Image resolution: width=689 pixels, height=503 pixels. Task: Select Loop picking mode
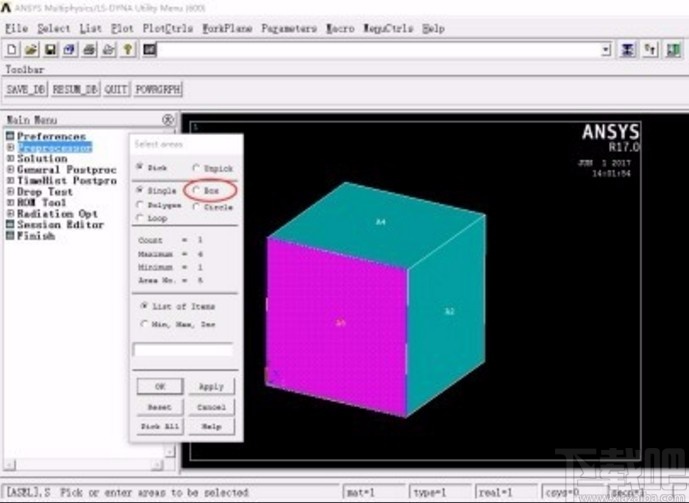pyautogui.click(x=140, y=217)
